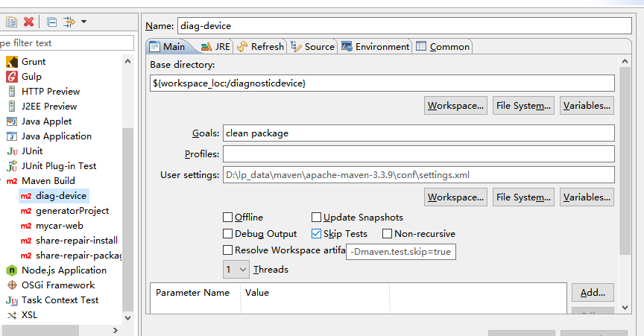
Task: Click the Main tab scroll up arrow
Action: click(x=625, y=61)
